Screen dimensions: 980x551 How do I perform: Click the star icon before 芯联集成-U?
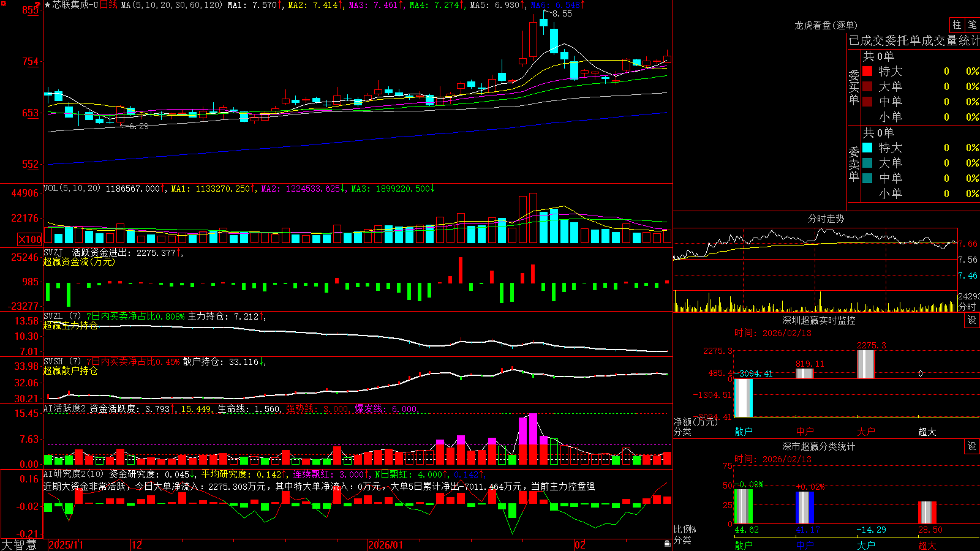click(47, 5)
